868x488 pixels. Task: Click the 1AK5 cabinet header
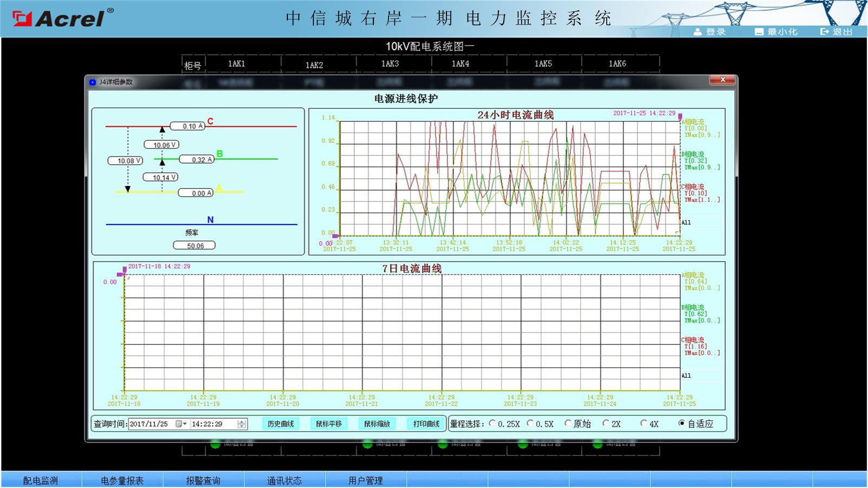pyautogui.click(x=543, y=64)
